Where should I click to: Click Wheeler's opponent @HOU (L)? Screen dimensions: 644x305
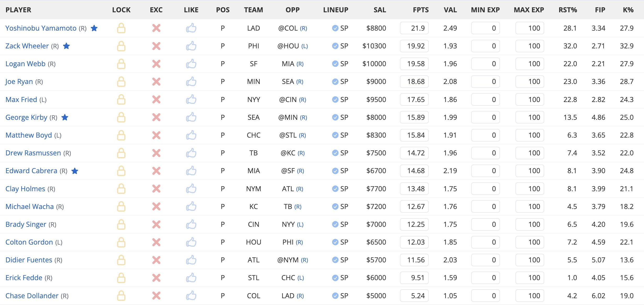click(293, 46)
